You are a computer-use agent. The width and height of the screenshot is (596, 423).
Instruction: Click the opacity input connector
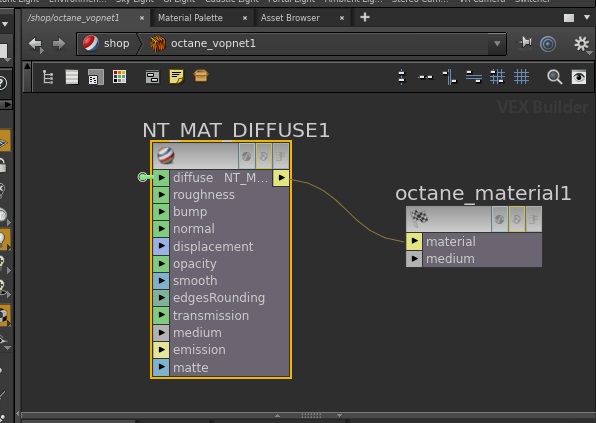tap(161, 263)
